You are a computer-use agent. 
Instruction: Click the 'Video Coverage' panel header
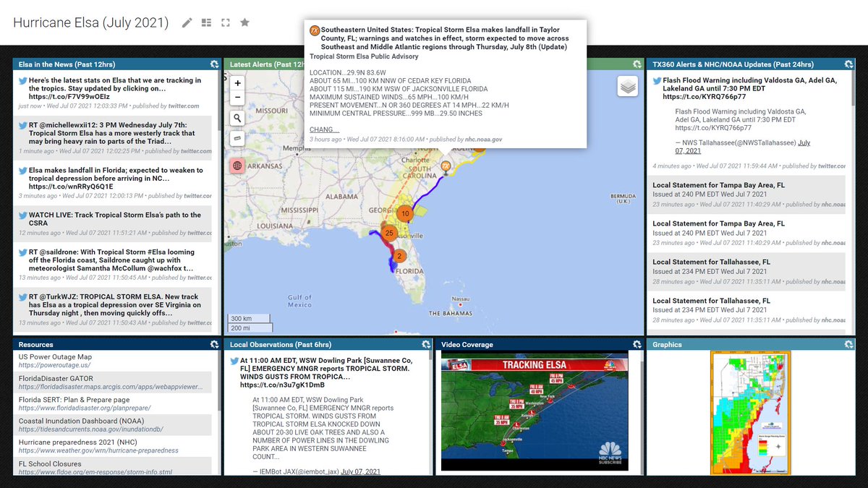[x=467, y=345]
